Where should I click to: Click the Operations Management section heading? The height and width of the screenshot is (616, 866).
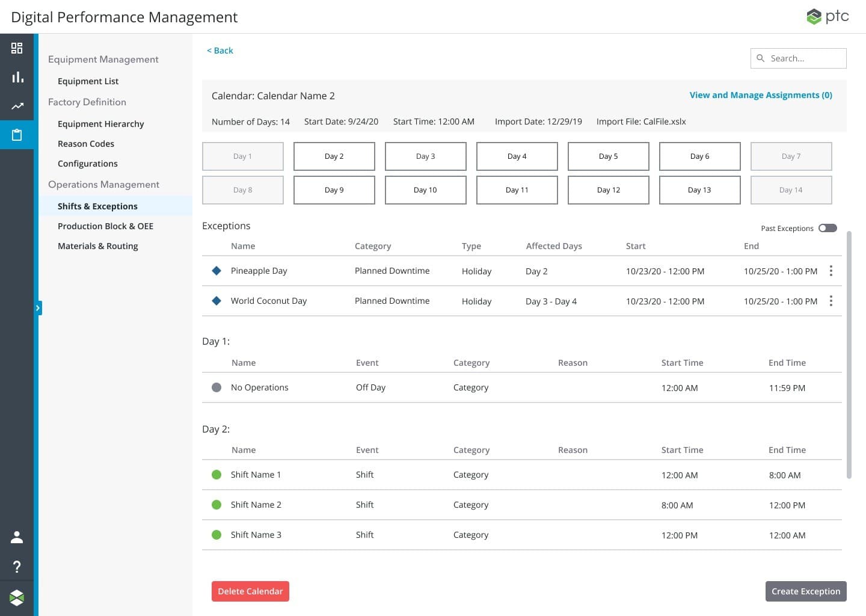tap(103, 185)
